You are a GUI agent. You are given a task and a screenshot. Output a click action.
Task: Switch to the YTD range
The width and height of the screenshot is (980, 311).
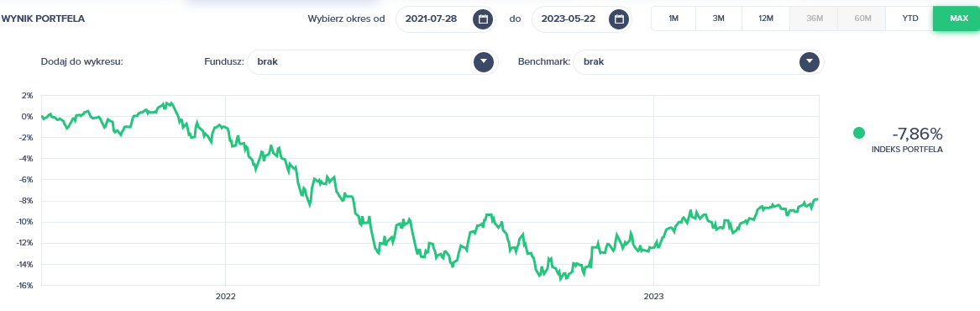910,18
